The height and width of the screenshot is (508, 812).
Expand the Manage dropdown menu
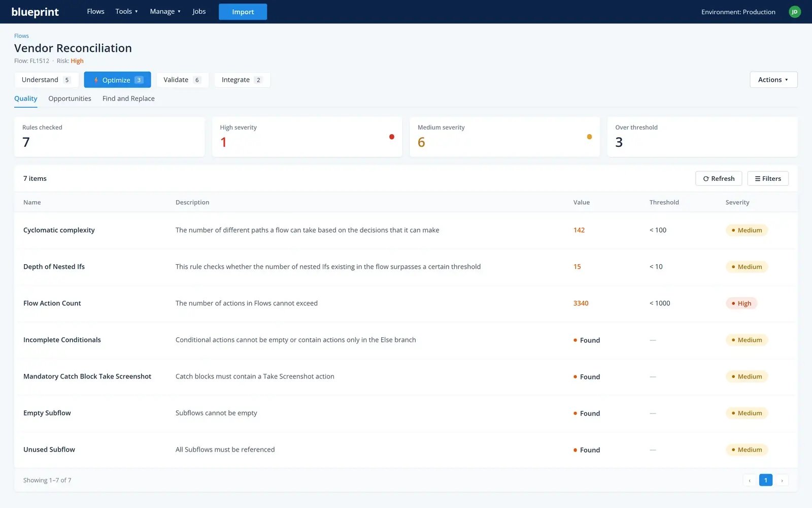click(165, 12)
